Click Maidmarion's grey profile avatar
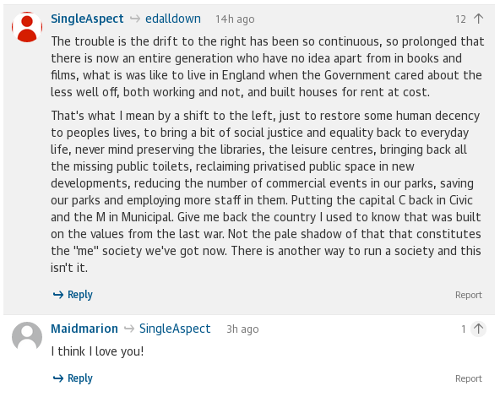500x397 pixels. coord(27,337)
